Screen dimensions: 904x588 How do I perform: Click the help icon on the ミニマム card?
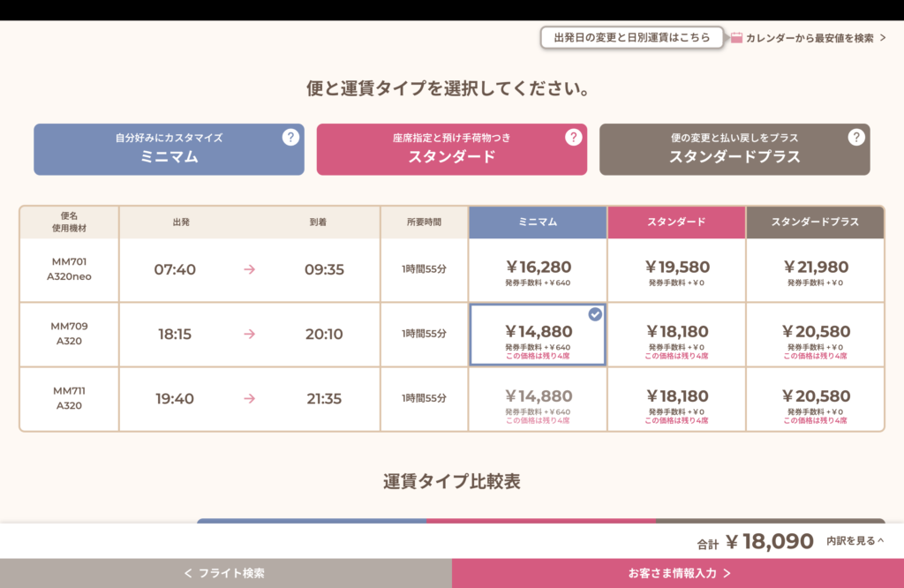(x=290, y=137)
